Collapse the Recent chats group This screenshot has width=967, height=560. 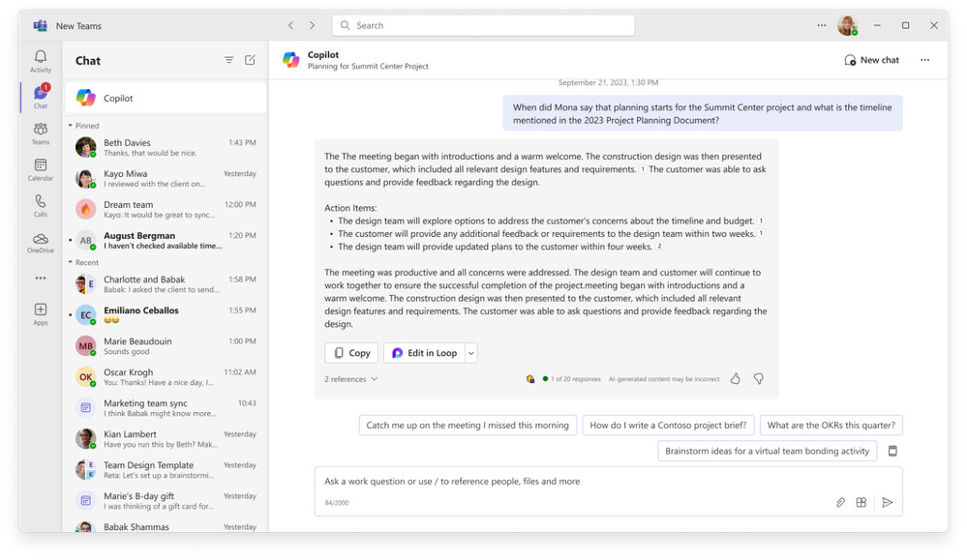71,262
